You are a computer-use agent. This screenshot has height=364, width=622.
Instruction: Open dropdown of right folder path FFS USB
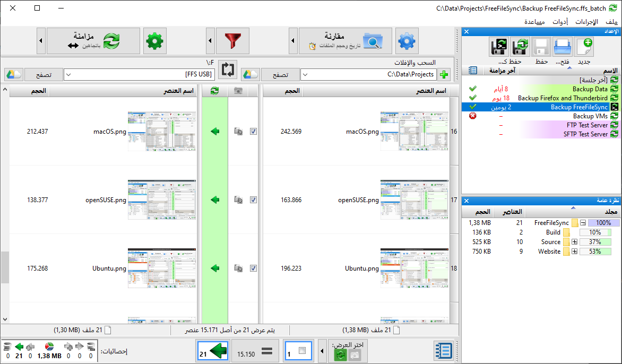pos(68,74)
